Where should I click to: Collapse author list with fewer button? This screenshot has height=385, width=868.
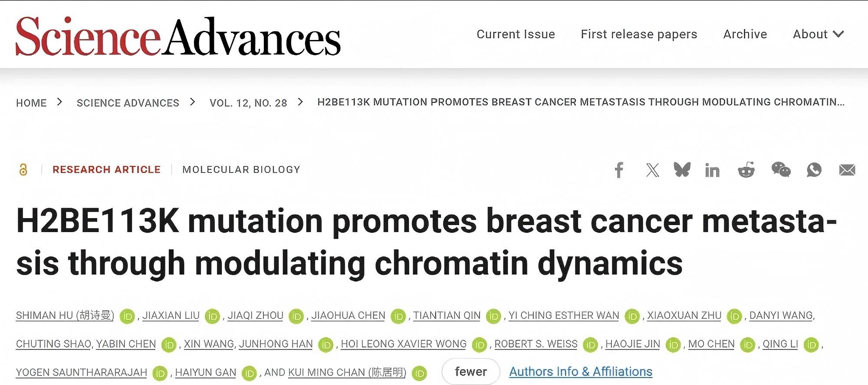pos(471,372)
